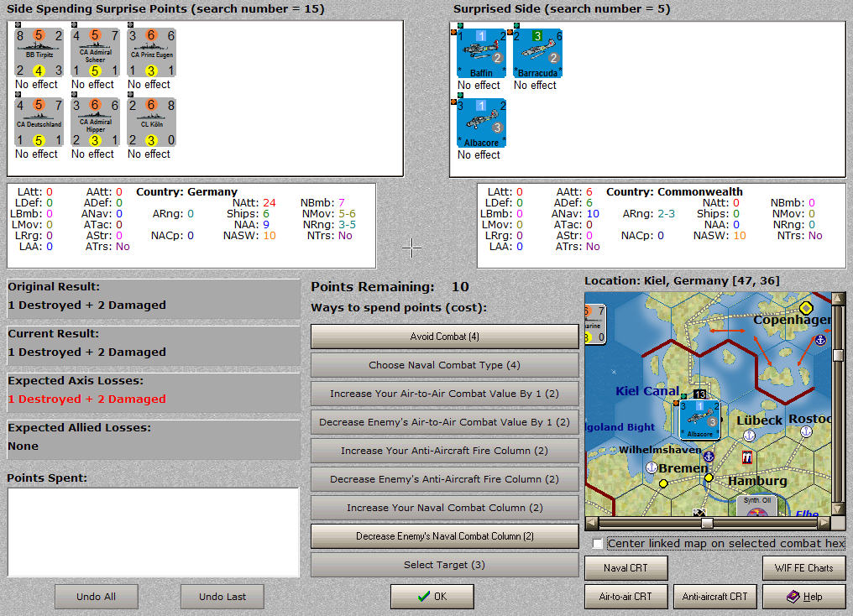
Task: Select the CL Köln ship counter
Action: tap(152, 123)
